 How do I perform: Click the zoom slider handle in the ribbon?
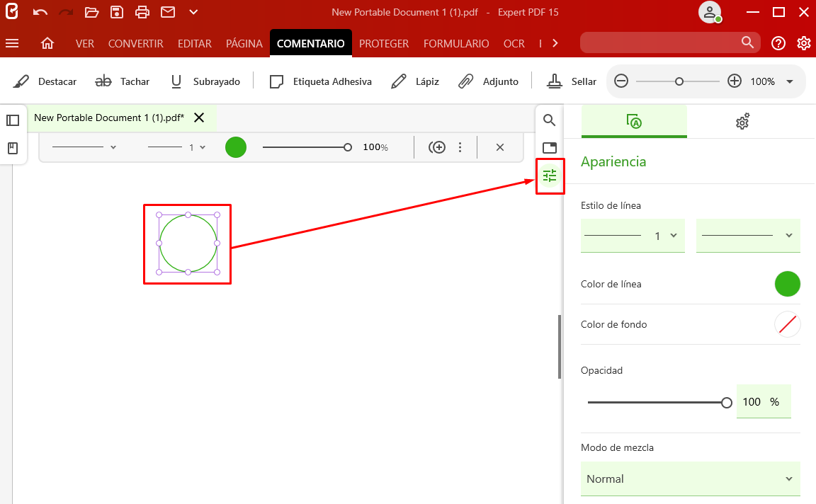(679, 81)
